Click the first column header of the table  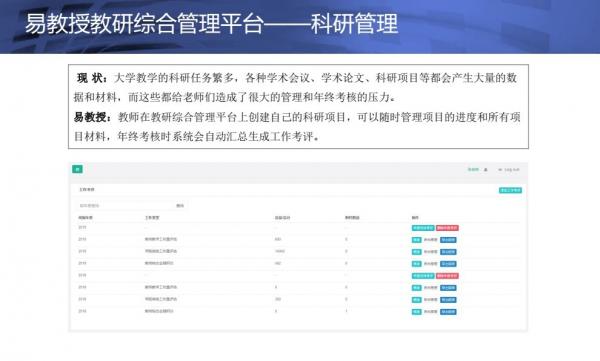point(85,217)
